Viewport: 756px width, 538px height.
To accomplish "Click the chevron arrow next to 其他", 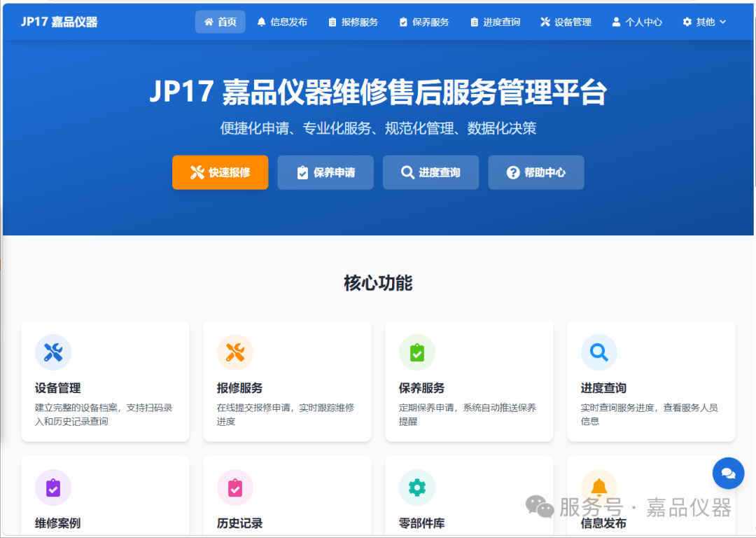I will 722,22.
